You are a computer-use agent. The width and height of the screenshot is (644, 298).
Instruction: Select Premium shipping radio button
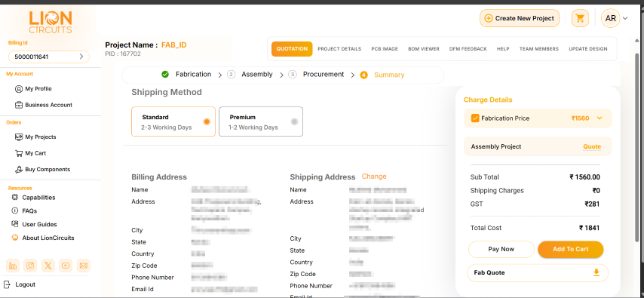(x=295, y=121)
